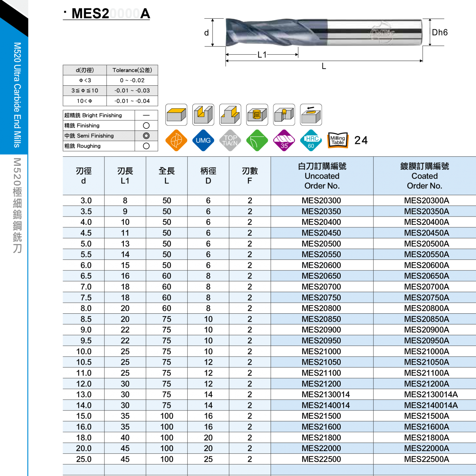The width and height of the screenshot is (476, 476).
Task: Click the plunge drilling application icon
Action: click(x=284, y=115)
